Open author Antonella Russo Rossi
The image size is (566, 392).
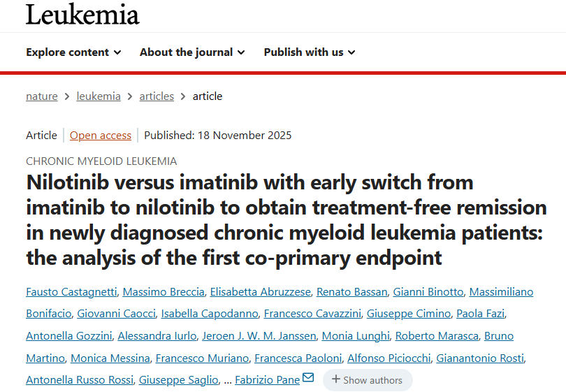click(x=79, y=380)
